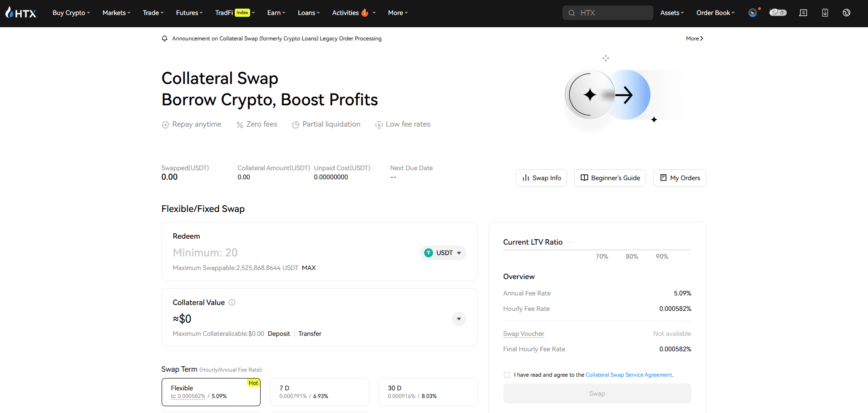Screen dimensions: 868x413
Task: Click the Swap Voucher label
Action: tap(523, 334)
